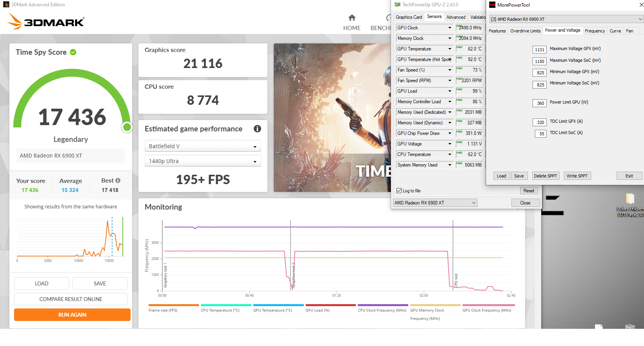Viewport: 644px width, 346px height.
Task: Open the MorePowerTool GPU selection dropdown
Action: pyautogui.click(x=566, y=19)
